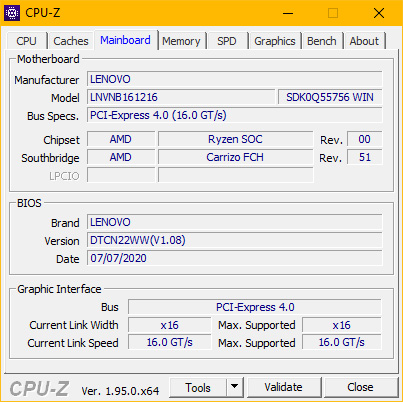The height and width of the screenshot is (402, 403).
Task: Click the SDK0Q55756 WIN field
Action: pyautogui.click(x=330, y=97)
